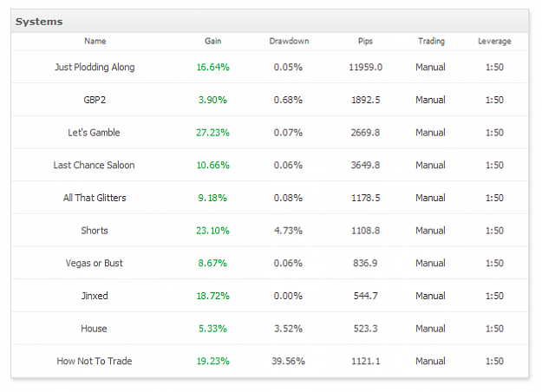This screenshot has height=392, width=542.
Task: Open Vegas or Bust system
Action: tap(94, 263)
